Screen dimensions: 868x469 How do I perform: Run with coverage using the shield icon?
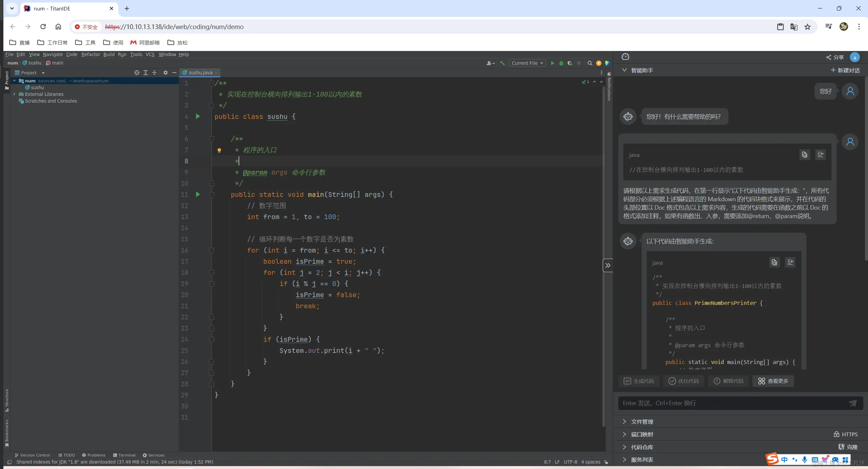click(570, 63)
